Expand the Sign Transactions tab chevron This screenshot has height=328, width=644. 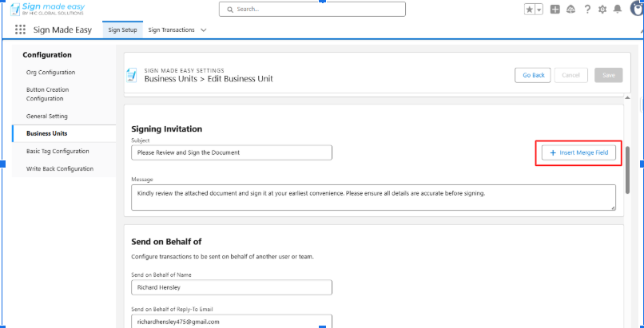click(x=204, y=30)
